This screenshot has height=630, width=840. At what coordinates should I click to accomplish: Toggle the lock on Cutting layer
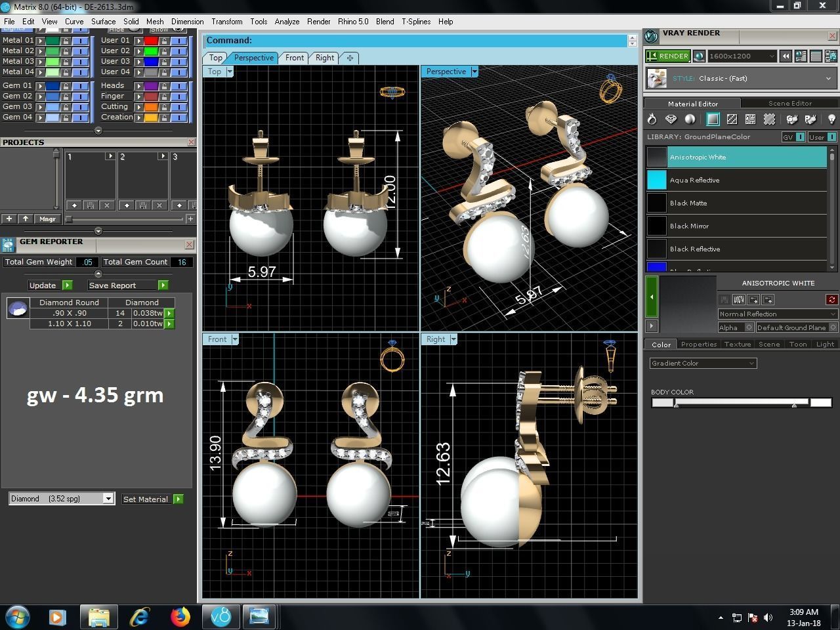163,107
